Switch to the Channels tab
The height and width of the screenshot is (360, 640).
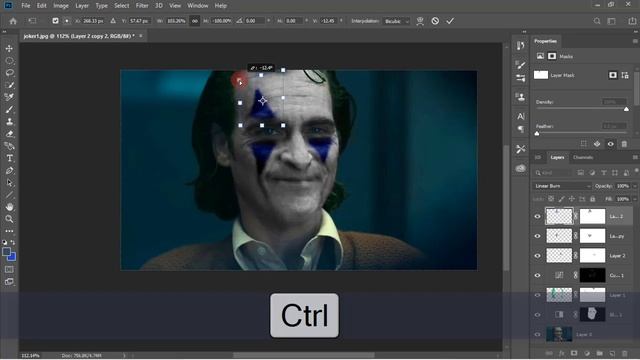[583, 157]
